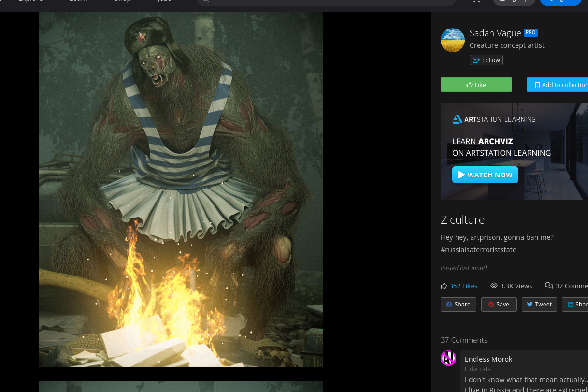The width and height of the screenshot is (588, 392).
Task: Click the 'I like cats' commenter tagline
Action: (x=478, y=369)
